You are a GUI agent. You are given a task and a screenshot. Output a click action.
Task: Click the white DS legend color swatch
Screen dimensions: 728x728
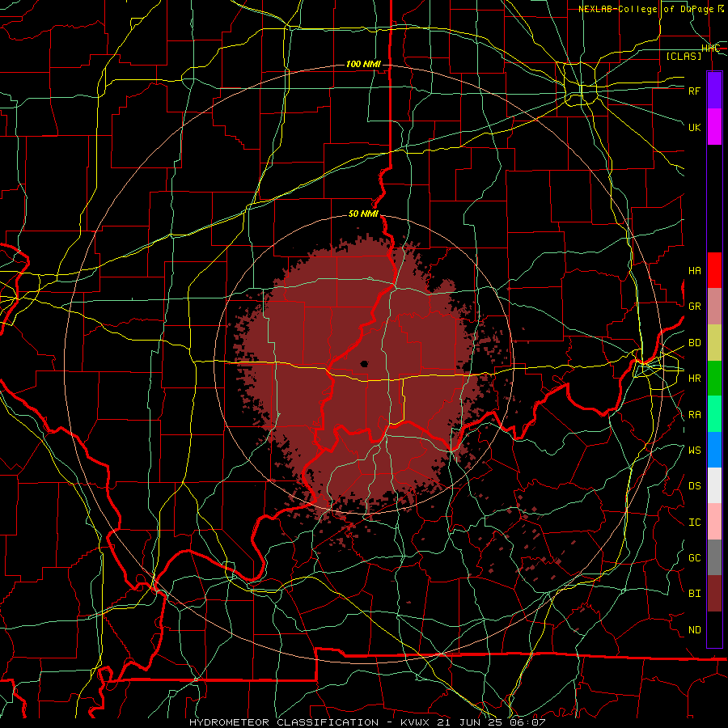714,485
